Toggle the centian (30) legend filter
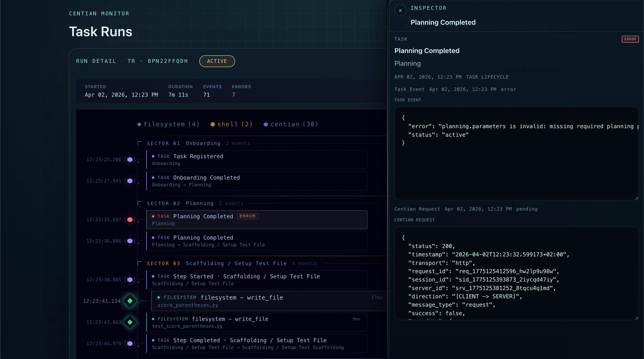The height and width of the screenshot is (359, 644). [291, 124]
